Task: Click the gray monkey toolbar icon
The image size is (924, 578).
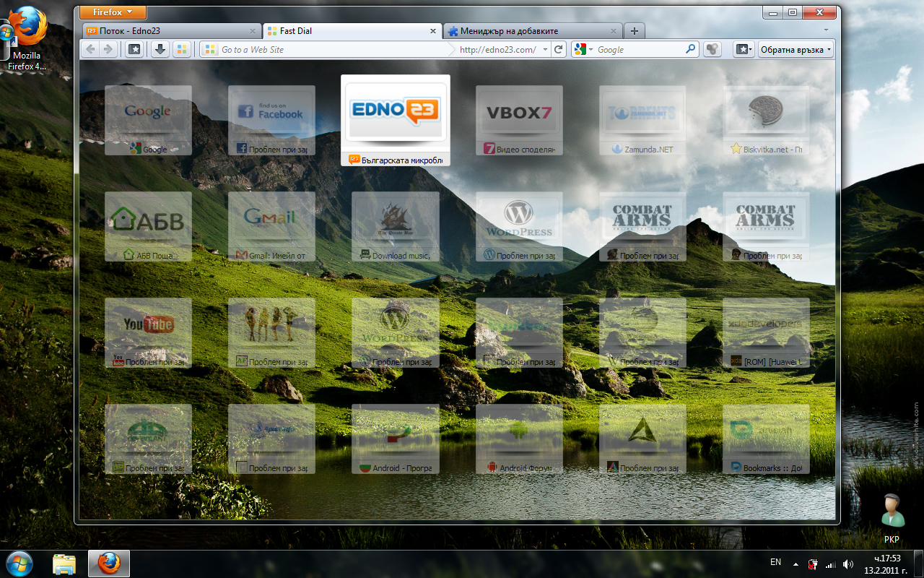Action: click(712, 49)
